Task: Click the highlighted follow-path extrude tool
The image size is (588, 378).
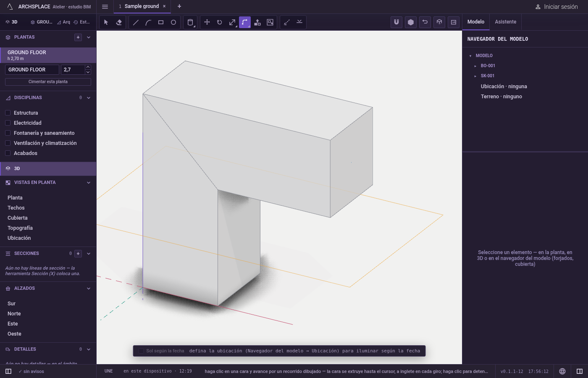Action: pos(245,22)
